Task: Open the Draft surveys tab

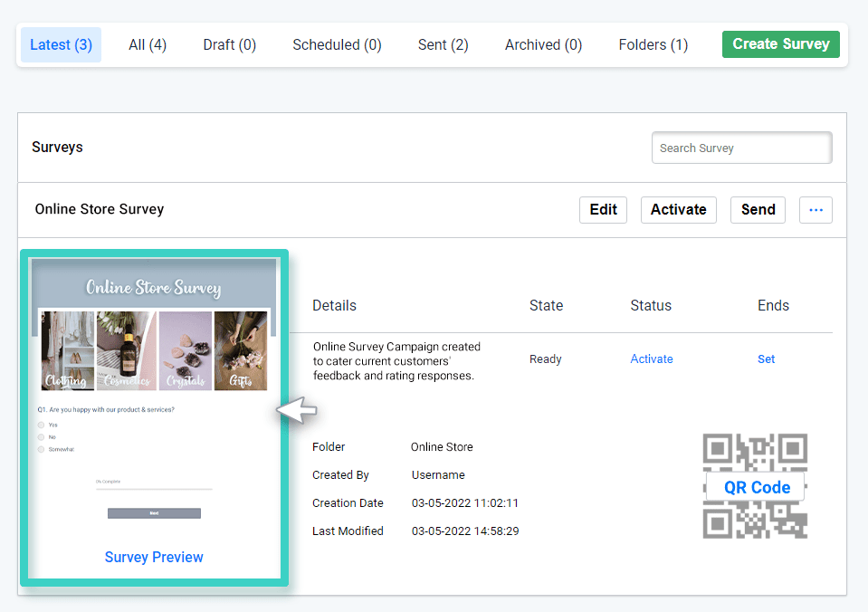Action: (229, 44)
